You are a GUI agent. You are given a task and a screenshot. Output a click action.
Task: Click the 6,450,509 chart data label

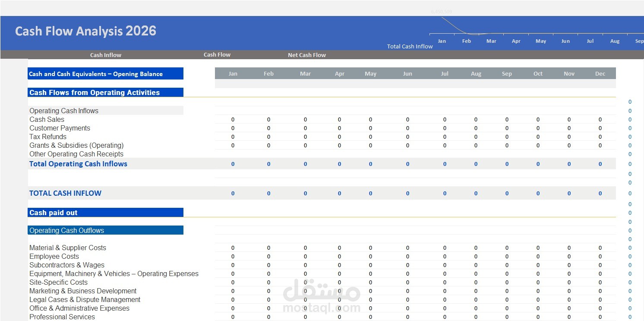[x=441, y=12]
